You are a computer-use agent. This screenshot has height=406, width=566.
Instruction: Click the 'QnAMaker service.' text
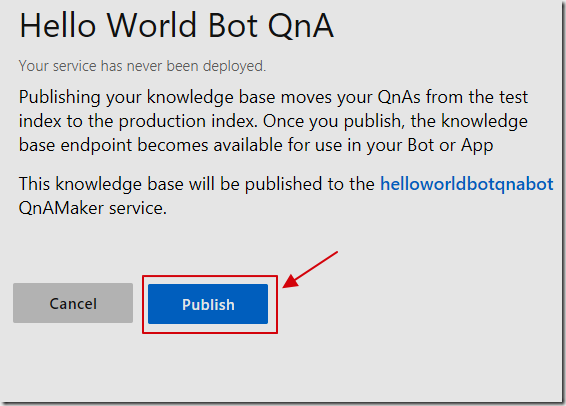[93, 208]
